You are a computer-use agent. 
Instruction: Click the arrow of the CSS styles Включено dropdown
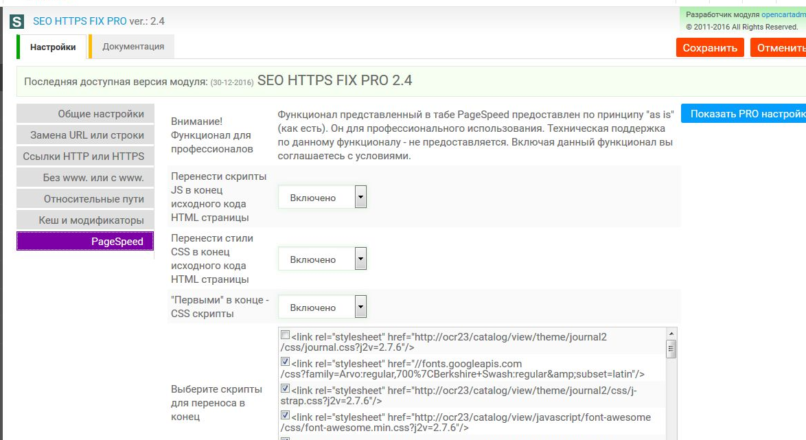[361, 259]
